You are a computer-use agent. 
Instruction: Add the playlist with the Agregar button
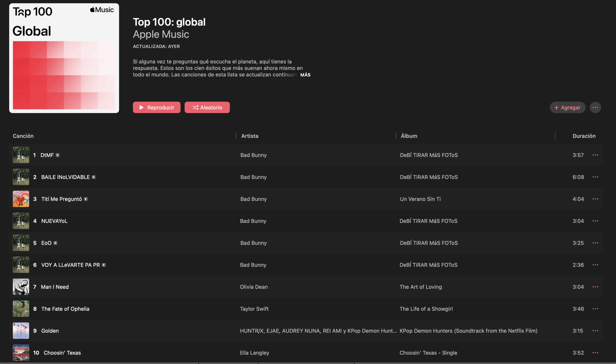point(567,107)
